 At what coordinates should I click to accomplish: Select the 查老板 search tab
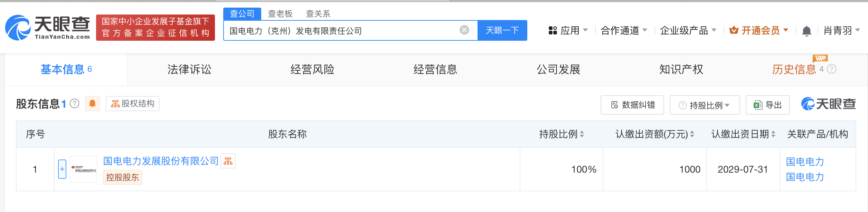(280, 14)
